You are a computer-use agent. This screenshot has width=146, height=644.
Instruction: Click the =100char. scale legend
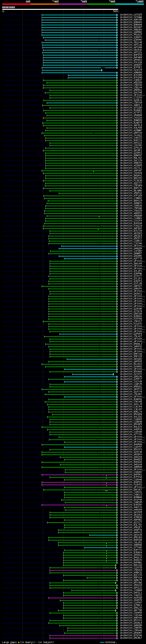(109, 642)
